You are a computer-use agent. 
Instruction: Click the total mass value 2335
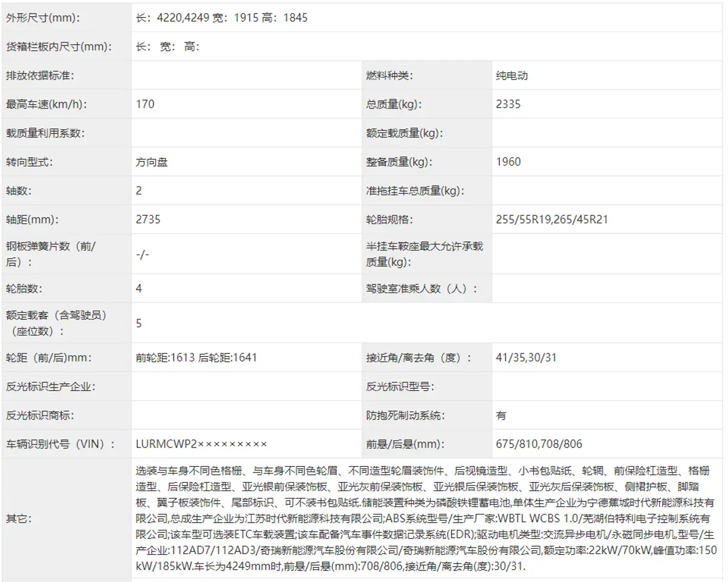pyautogui.click(x=508, y=104)
